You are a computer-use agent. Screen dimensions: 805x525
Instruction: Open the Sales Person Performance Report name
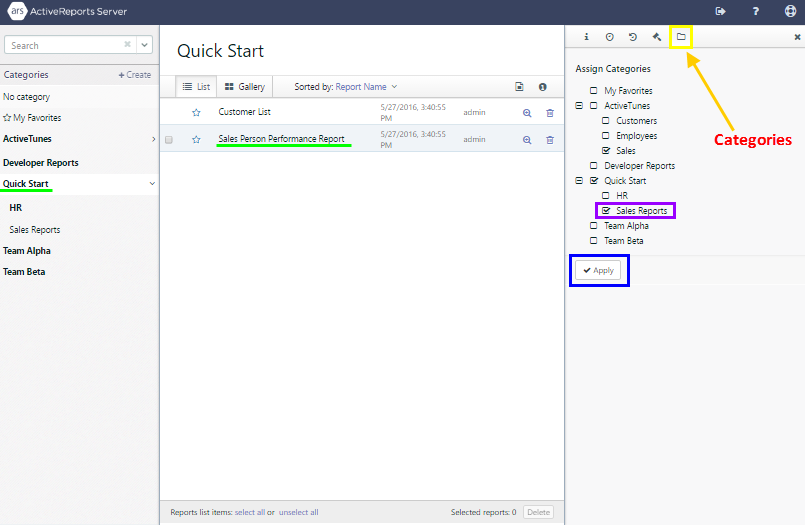(x=281, y=139)
